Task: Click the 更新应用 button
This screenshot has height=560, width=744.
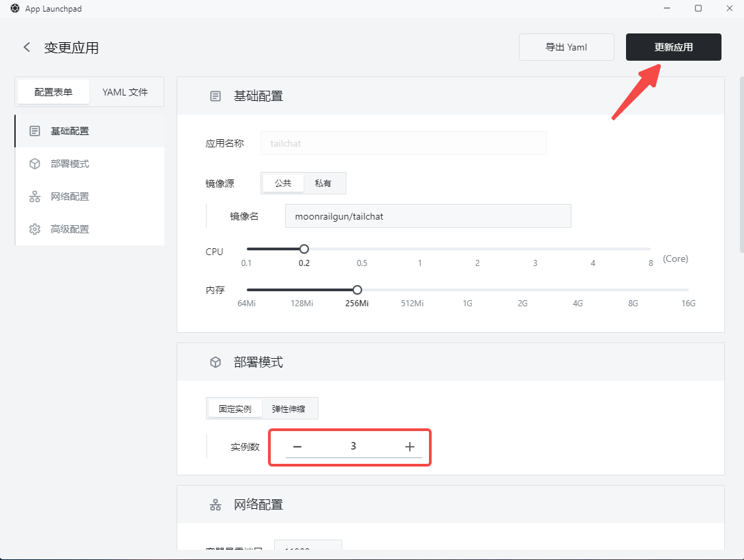Action: coord(673,47)
